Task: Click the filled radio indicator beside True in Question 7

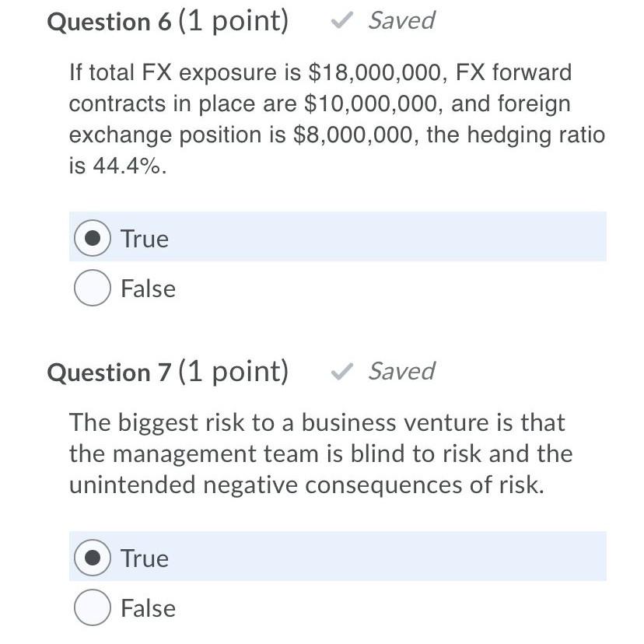Action: [92, 558]
